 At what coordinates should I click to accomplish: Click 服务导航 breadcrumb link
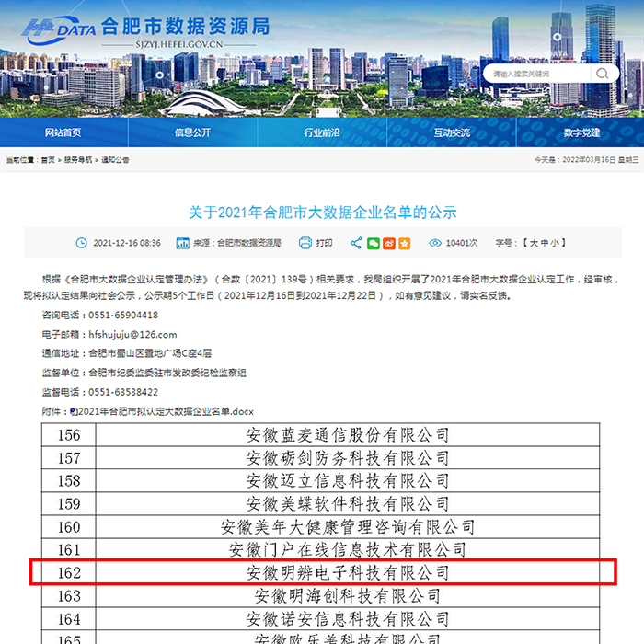coord(77,160)
